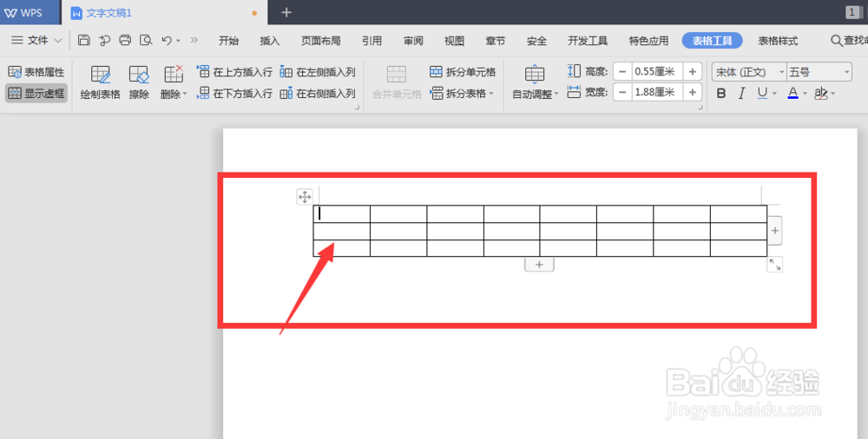Click 拆分单元格 split cells
The width and height of the screenshot is (868, 439).
coord(463,72)
